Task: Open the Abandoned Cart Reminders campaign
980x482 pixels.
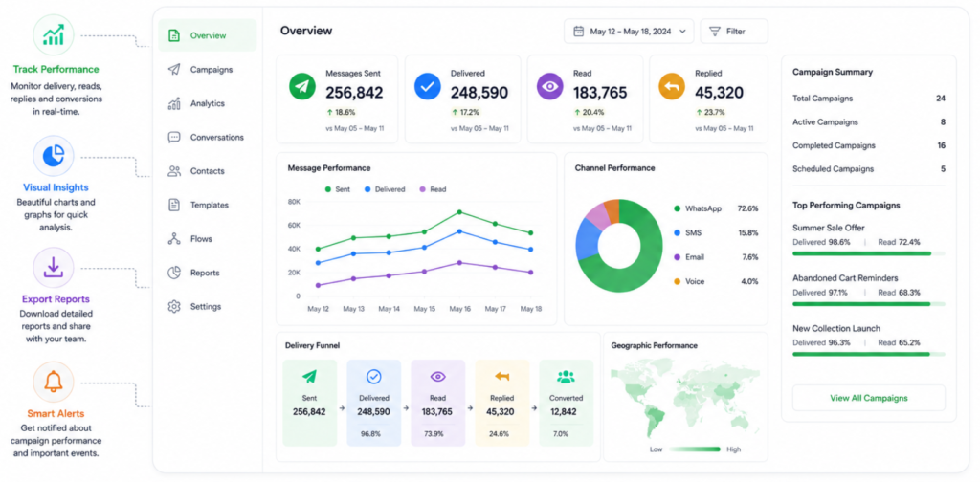Action: click(845, 278)
